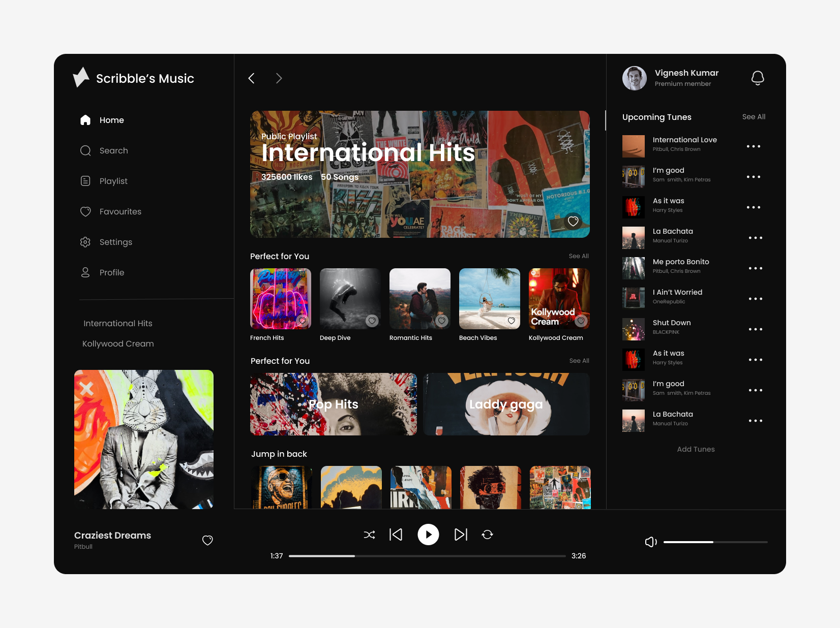The image size is (840, 628).
Task: Open International Hits sidebar playlist link
Action: click(x=118, y=323)
